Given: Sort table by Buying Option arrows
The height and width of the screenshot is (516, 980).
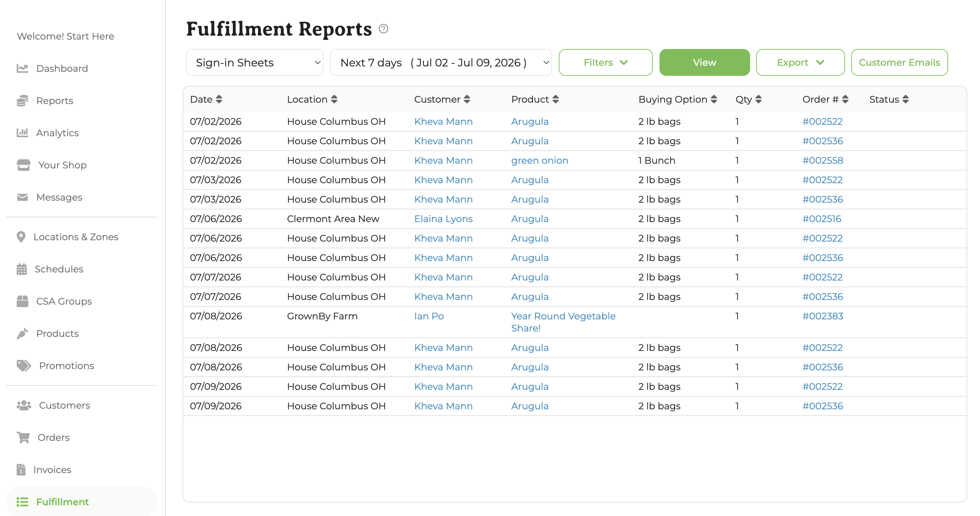Looking at the screenshot, I should tap(714, 99).
